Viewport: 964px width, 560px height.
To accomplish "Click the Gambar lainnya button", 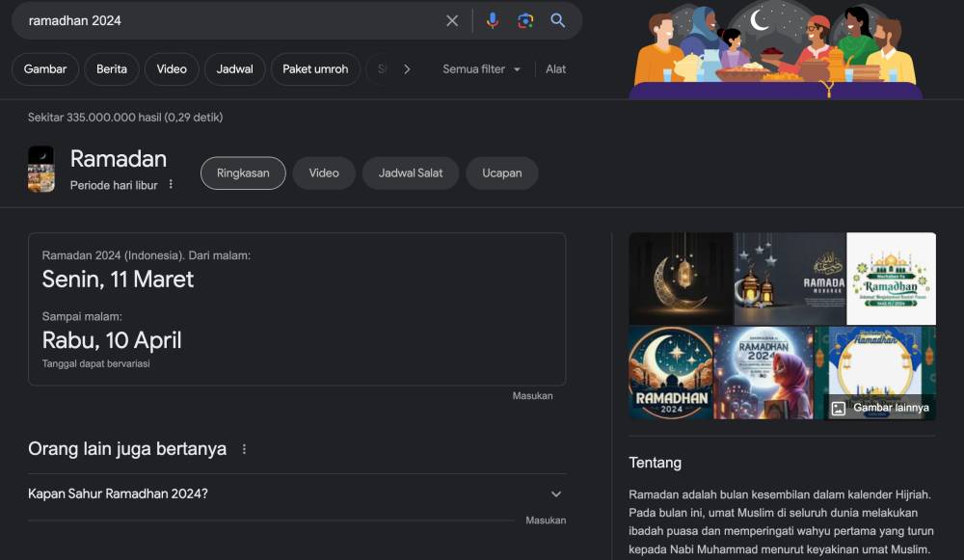I will tap(880, 408).
